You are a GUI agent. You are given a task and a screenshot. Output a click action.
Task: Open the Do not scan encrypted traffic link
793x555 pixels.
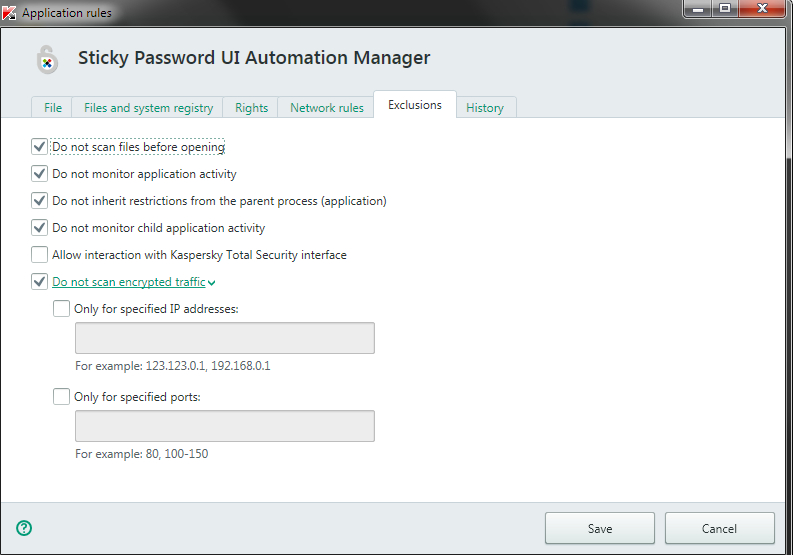point(128,282)
